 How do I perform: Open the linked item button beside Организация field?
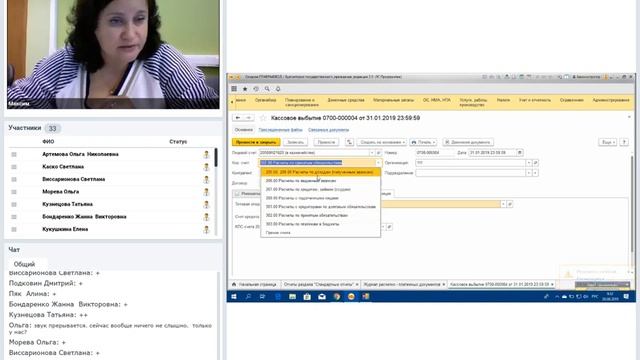(x=536, y=162)
